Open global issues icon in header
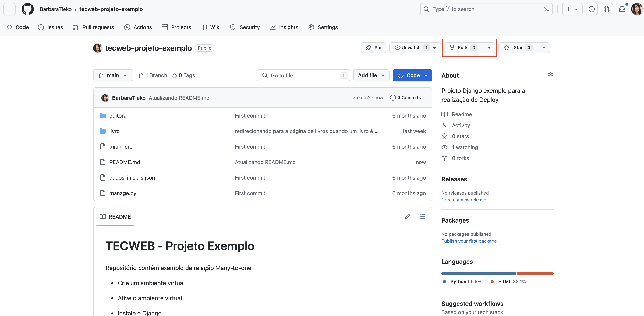The image size is (644, 316). tap(592, 9)
